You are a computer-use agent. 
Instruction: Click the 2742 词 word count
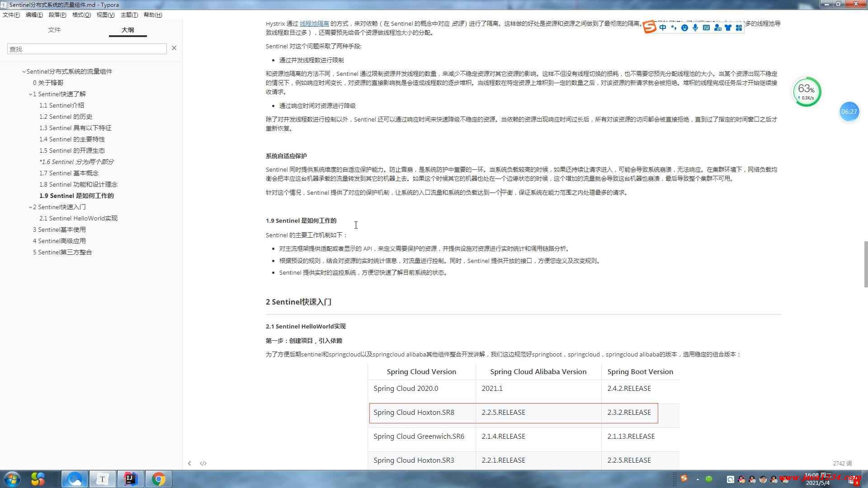842,463
